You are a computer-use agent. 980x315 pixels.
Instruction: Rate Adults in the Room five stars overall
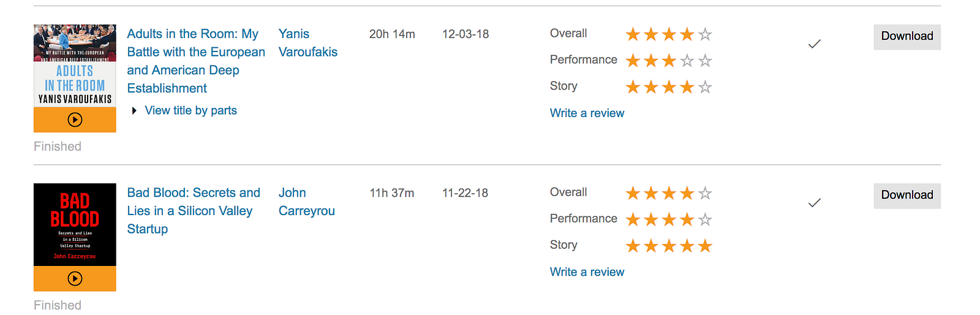pyautogui.click(x=705, y=34)
